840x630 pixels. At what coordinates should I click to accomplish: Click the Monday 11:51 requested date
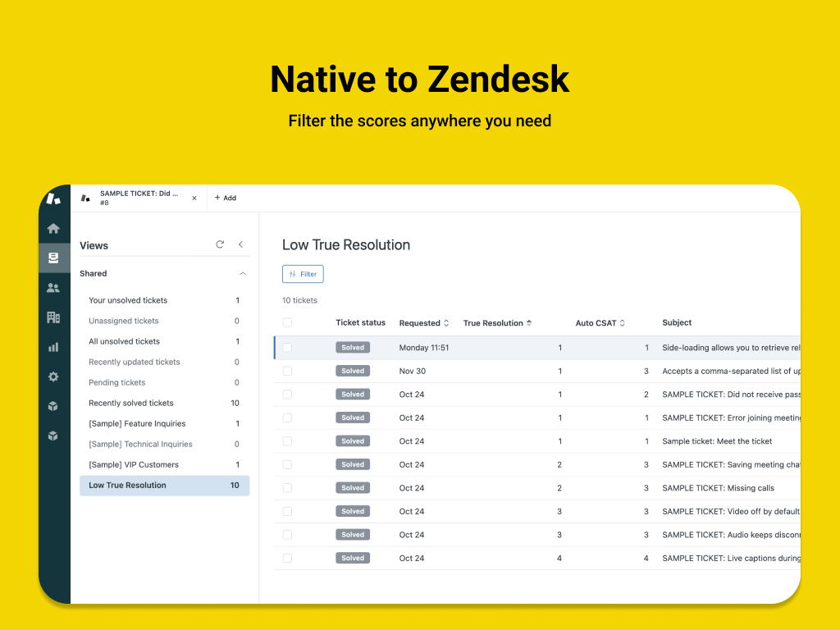coord(424,348)
